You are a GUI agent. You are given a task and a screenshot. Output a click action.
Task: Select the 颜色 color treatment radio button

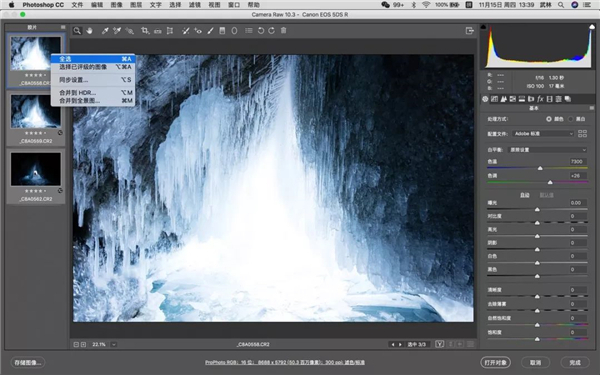click(549, 119)
